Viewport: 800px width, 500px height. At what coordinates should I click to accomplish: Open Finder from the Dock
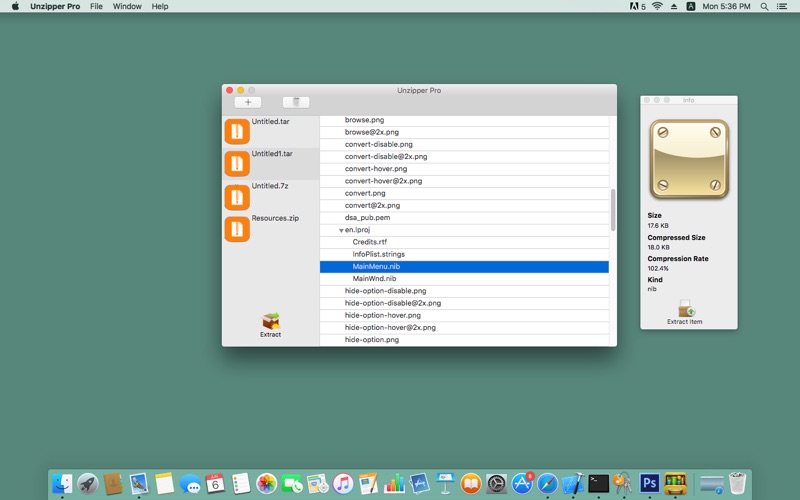click(x=62, y=483)
